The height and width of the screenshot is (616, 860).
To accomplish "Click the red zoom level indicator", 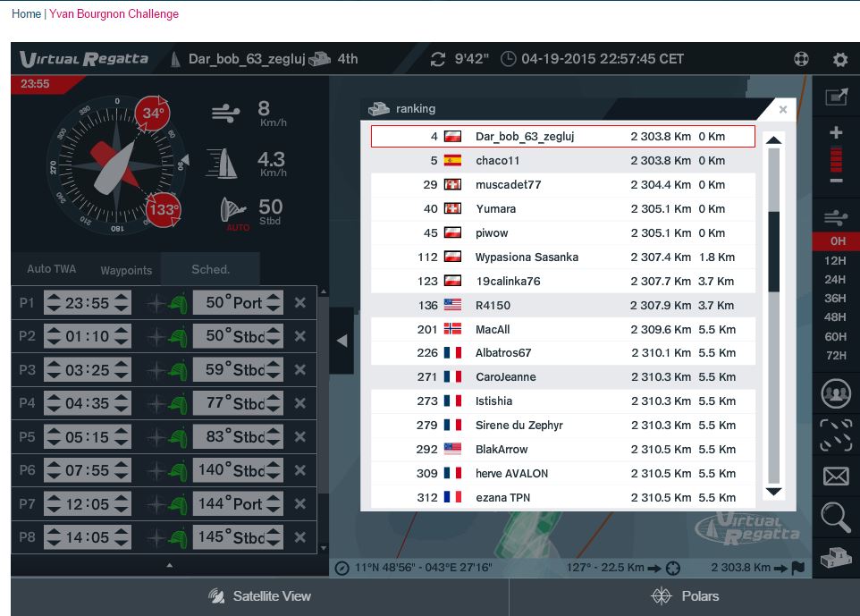I will pos(836,159).
